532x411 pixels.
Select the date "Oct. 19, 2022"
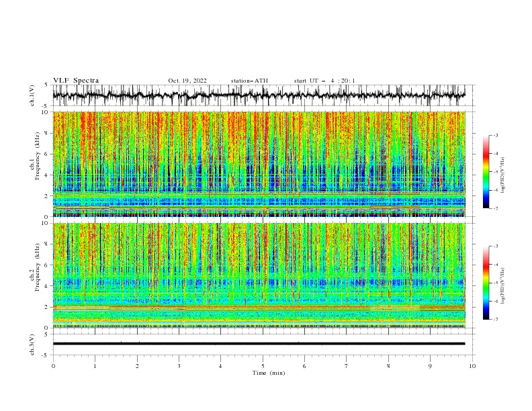click(x=187, y=81)
